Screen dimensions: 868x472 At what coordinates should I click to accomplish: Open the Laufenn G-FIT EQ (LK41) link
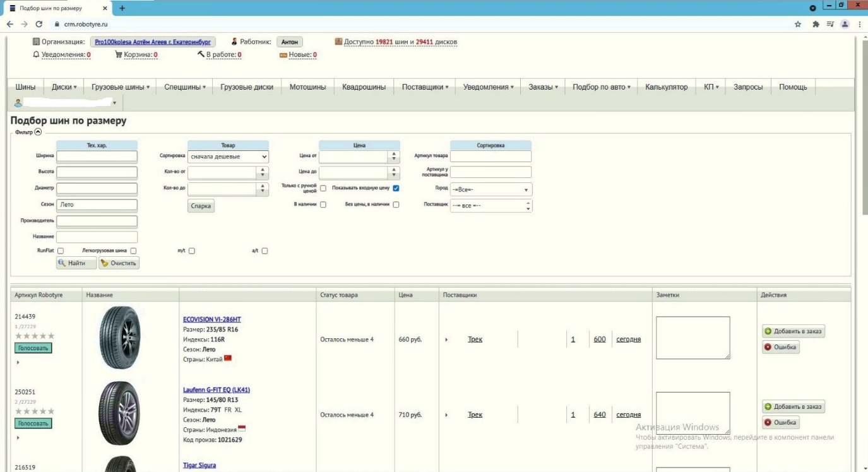tap(217, 389)
